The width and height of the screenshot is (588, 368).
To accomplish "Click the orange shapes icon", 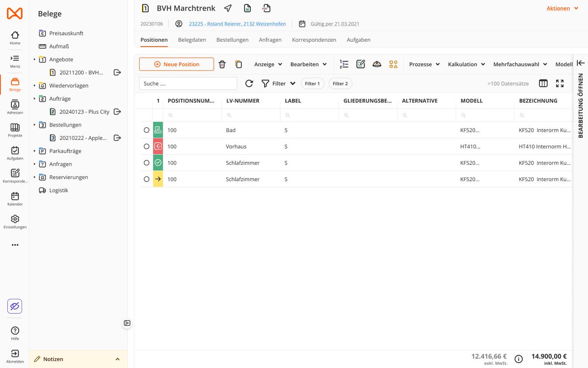I will pyautogui.click(x=393, y=64).
